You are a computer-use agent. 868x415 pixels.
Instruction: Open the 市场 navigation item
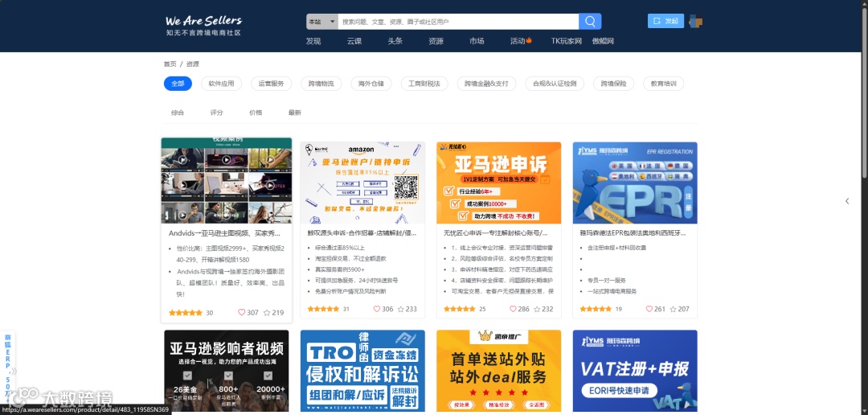click(477, 41)
